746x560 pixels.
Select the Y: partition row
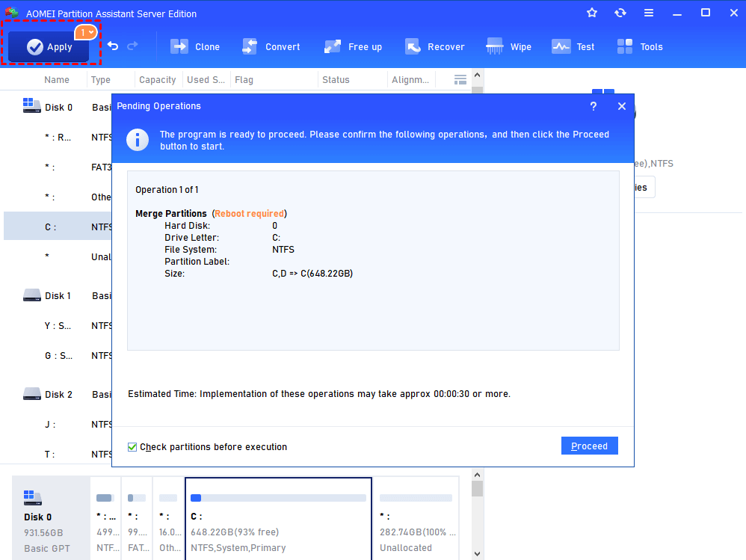[x=58, y=325]
